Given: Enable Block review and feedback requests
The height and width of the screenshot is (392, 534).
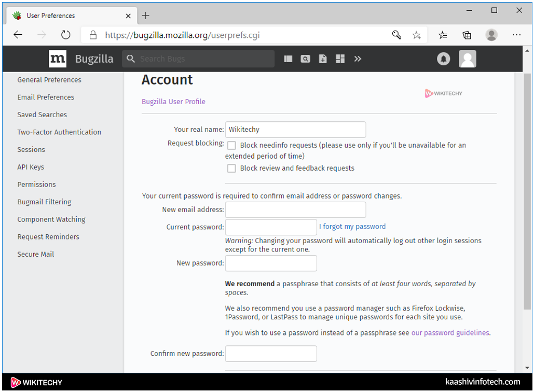Looking at the screenshot, I should [231, 169].
